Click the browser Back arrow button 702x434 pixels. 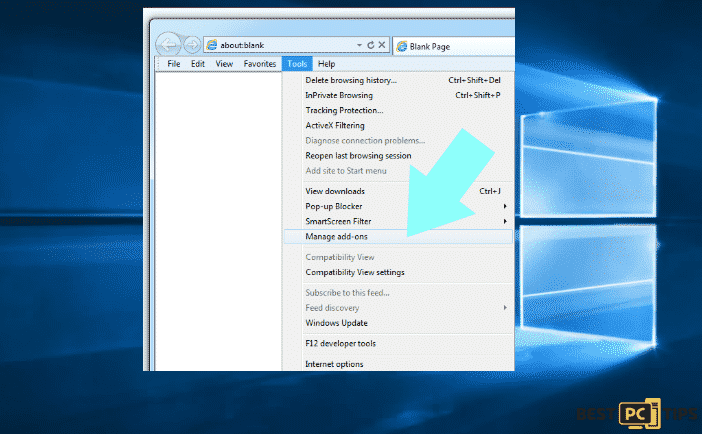(x=168, y=44)
